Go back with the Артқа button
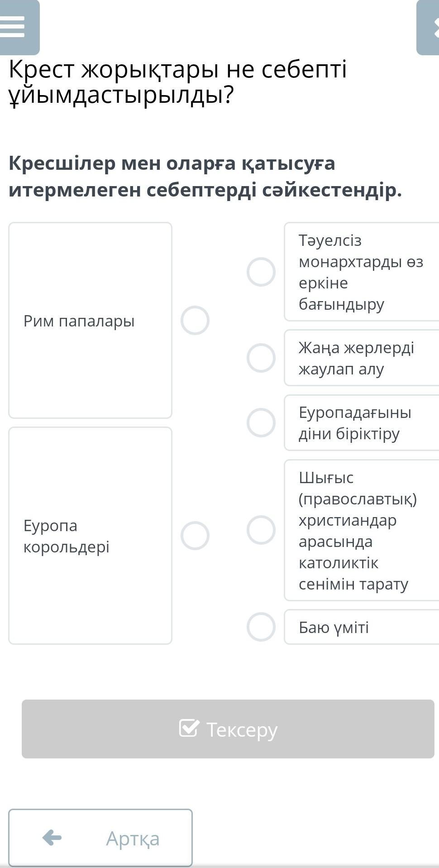This screenshot has width=439, height=868. tap(100, 838)
